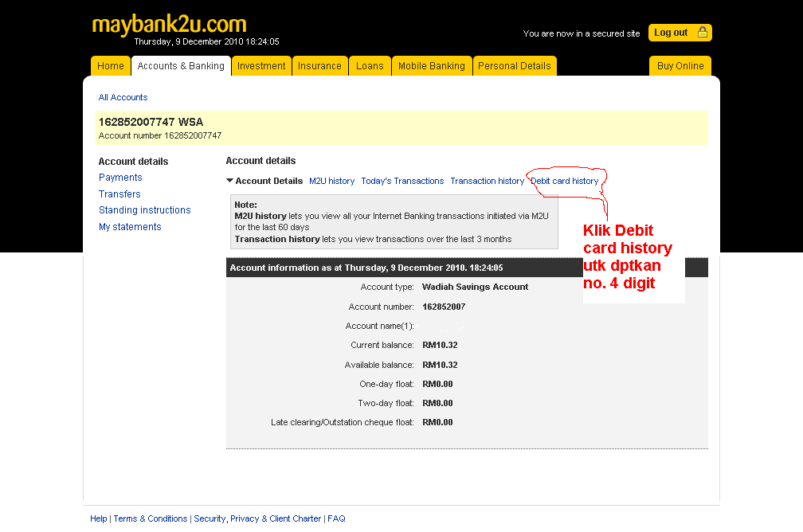Click Debit card history link
Screen dimensions: 803x532
[564, 181]
